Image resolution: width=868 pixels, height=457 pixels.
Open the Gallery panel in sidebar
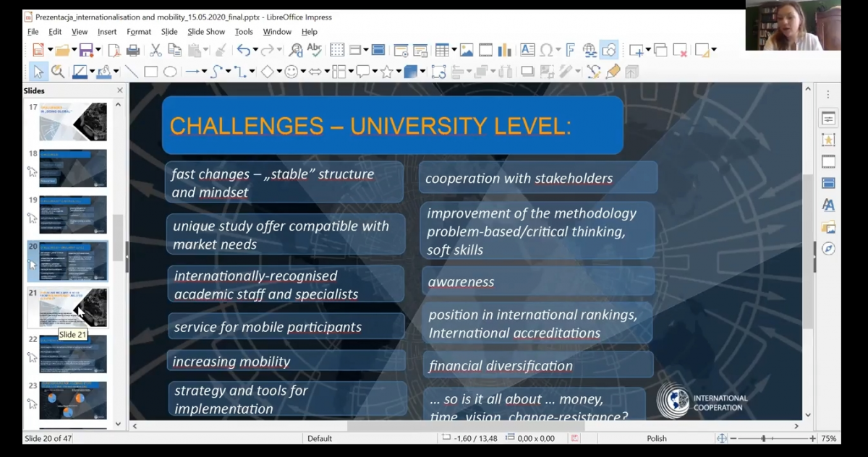[x=828, y=227]
